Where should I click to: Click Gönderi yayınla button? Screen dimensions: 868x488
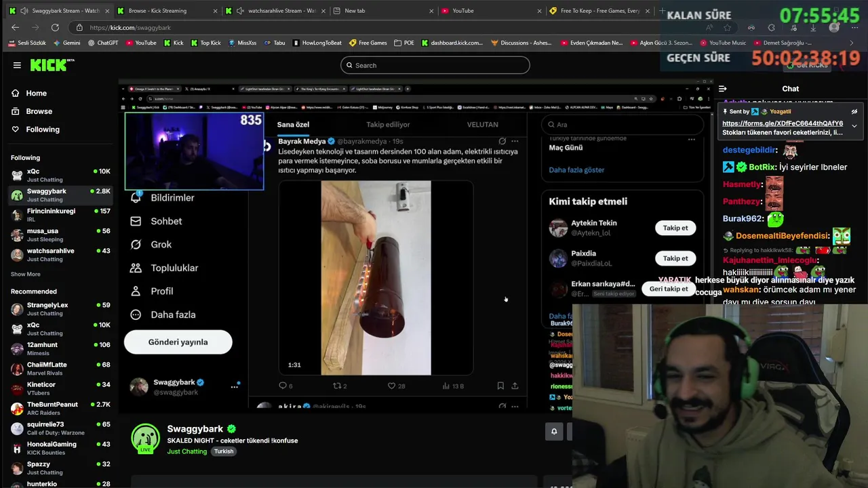coord(178,342)
